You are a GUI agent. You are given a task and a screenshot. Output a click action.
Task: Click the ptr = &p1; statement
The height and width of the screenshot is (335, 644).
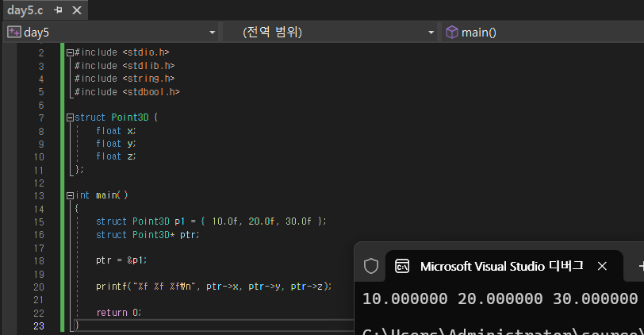point(121,260)
